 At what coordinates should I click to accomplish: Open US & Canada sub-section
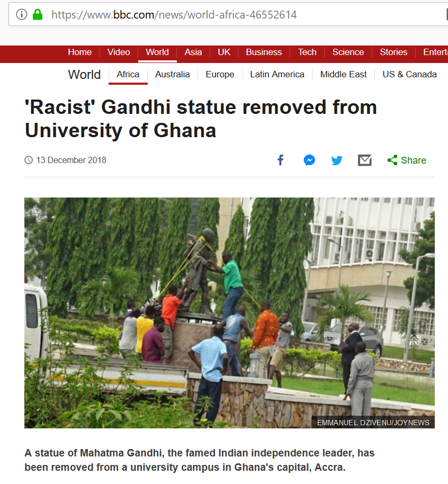tap(409, 74)
